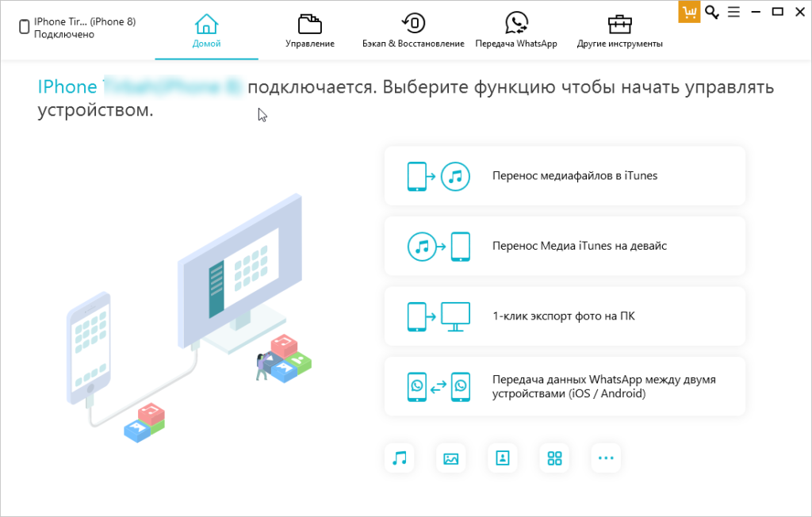Open the contacts management icon

click(x=502, y=458)
